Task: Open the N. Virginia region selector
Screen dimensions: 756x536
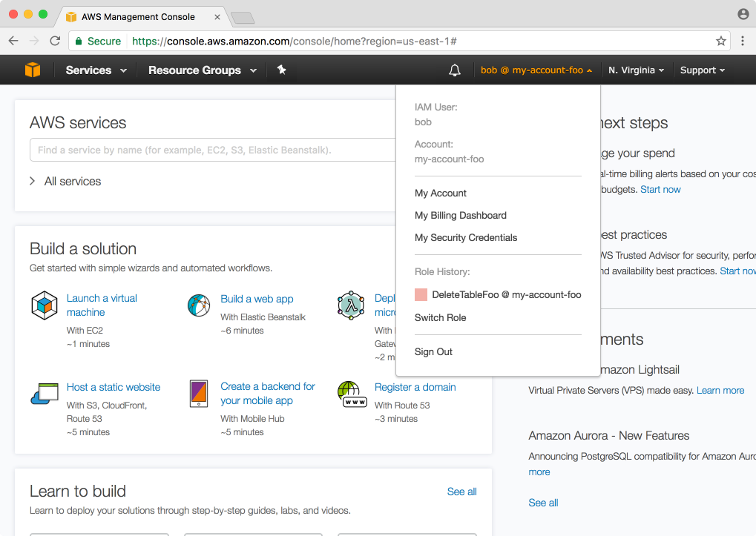Action: (636, 70)
